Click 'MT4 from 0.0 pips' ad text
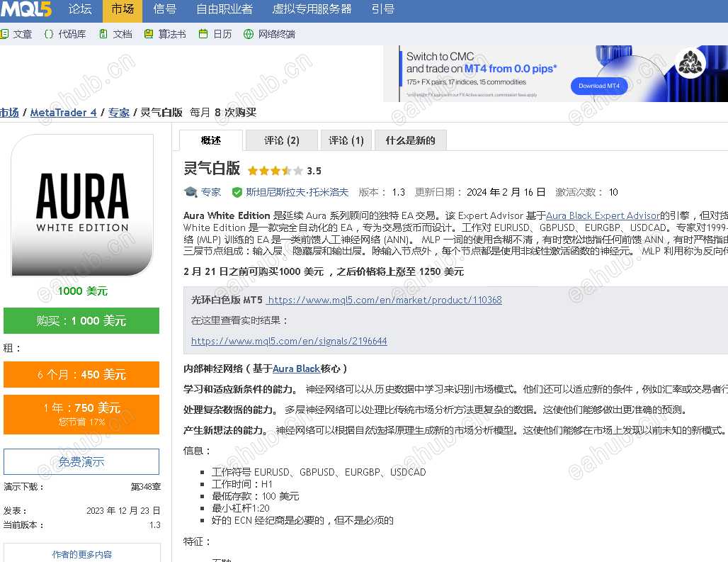Image resolution: width=728 pixels, height=562 pixels. point(511,69)
